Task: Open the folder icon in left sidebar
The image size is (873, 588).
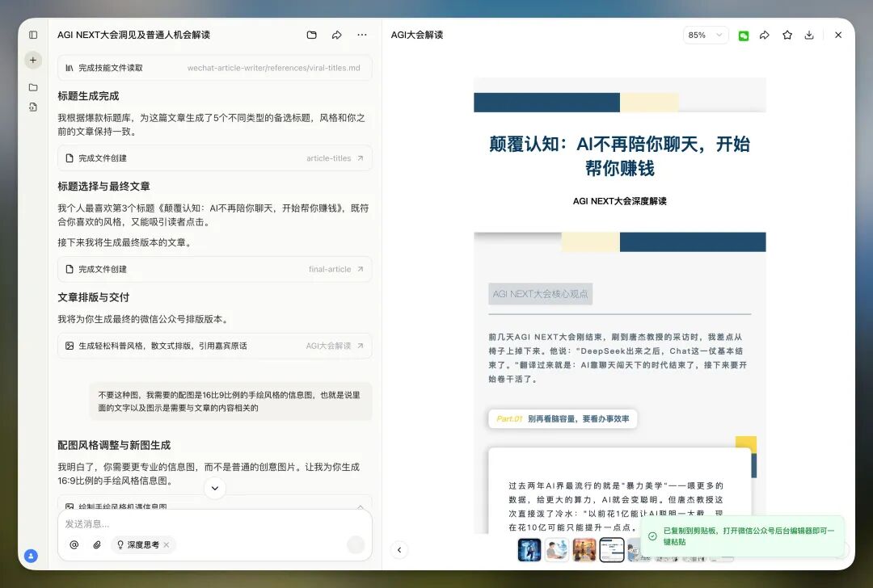Action: [x=33, y=87]
